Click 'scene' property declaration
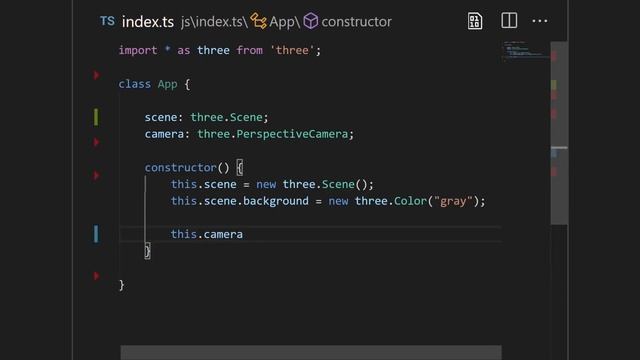 coord(161,117)
